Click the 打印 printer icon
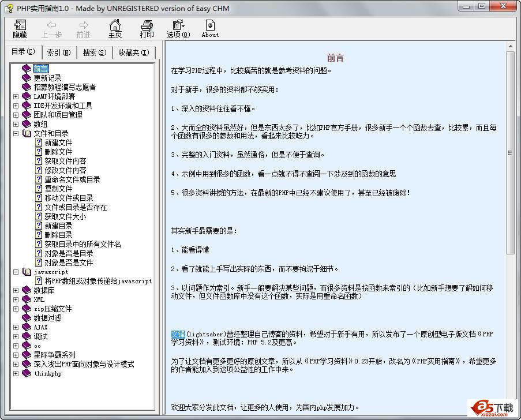This screenshot has height=420, width=521. pos(147,25)
